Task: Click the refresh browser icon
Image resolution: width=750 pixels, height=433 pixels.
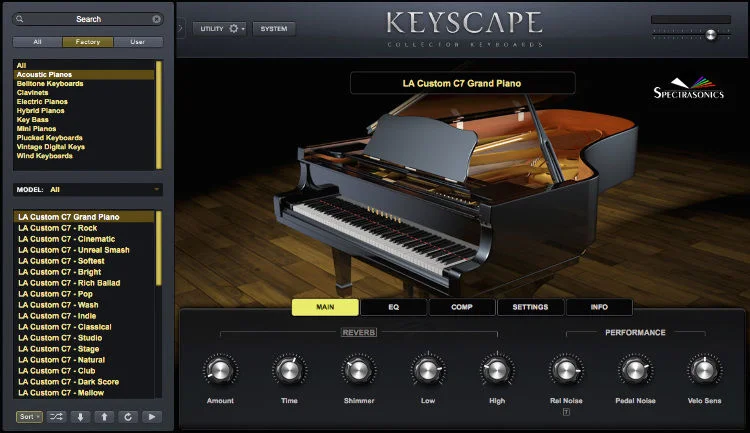Action: click(x=127, y=416)
